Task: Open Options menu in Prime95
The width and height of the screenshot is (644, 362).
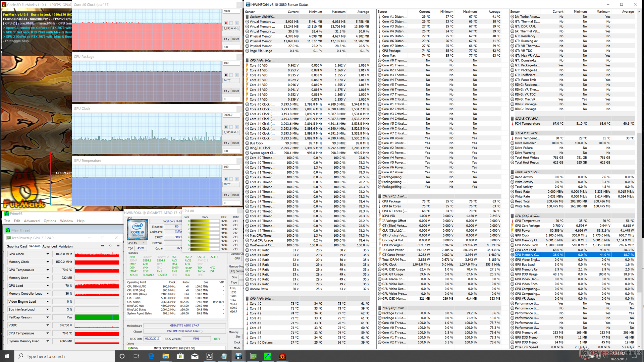Action: point(50,221)
